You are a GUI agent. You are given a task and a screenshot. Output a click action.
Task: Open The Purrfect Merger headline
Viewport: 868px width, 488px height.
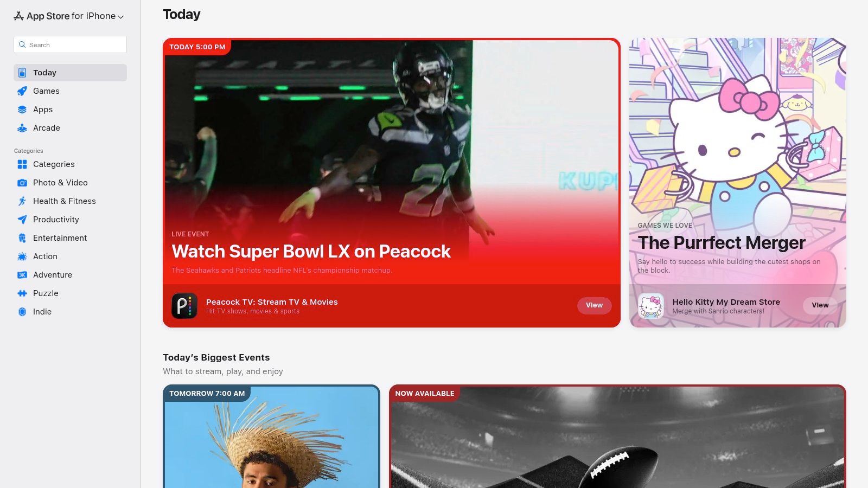[x=722, y=243]
